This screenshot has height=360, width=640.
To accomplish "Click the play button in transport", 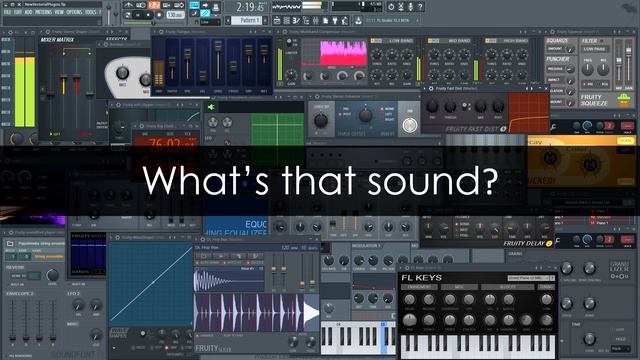I will tap(138, 15).
